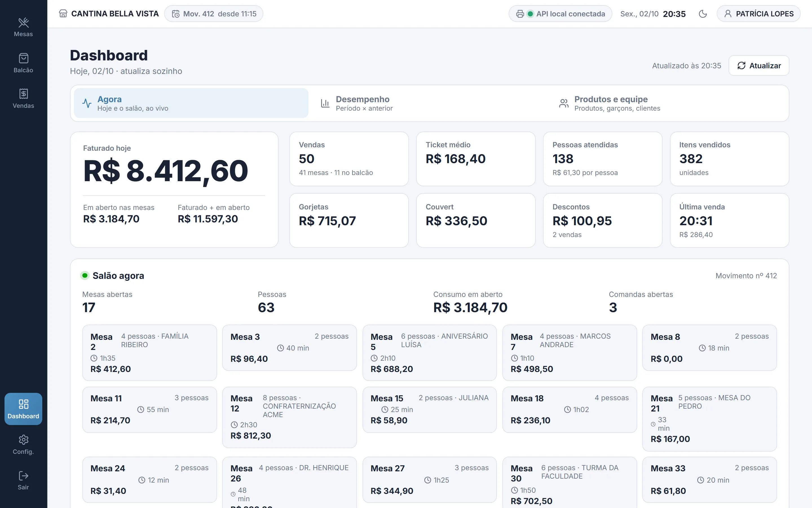Open the Mesa 2 Família Ribeiro card
Viewport: 812px width, 508px height.
(x=150, y=352)
